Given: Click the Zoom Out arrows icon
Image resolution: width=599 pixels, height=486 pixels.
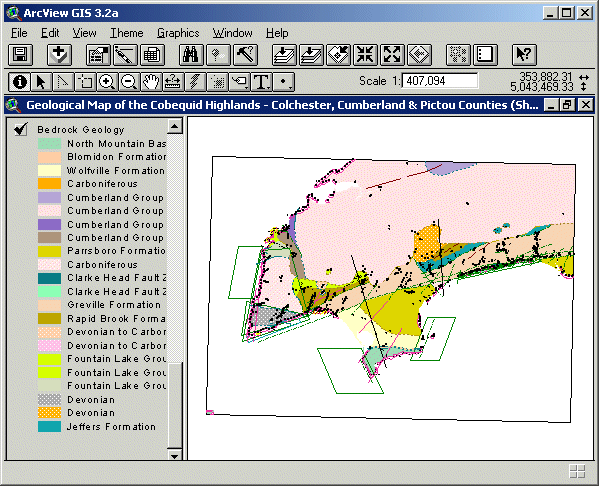Looking at the screenshot, I should (392, 55).
